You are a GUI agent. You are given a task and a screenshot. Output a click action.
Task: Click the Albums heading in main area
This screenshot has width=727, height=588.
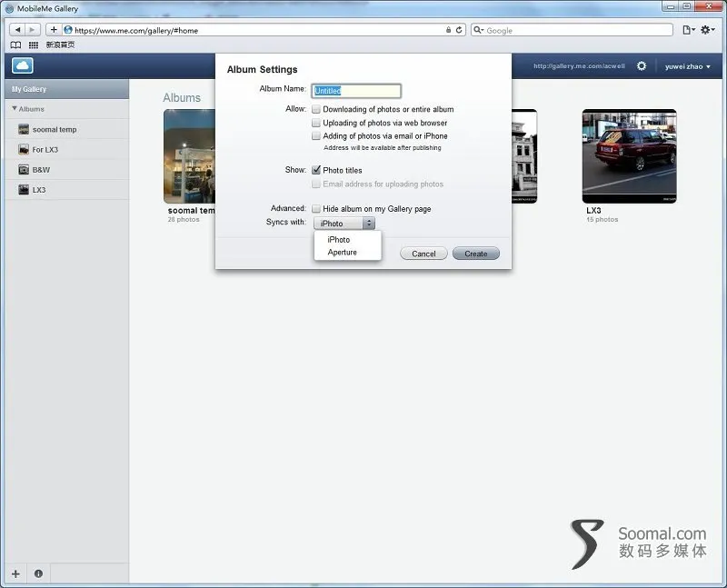pyautogui.click(x=182, y=98)
